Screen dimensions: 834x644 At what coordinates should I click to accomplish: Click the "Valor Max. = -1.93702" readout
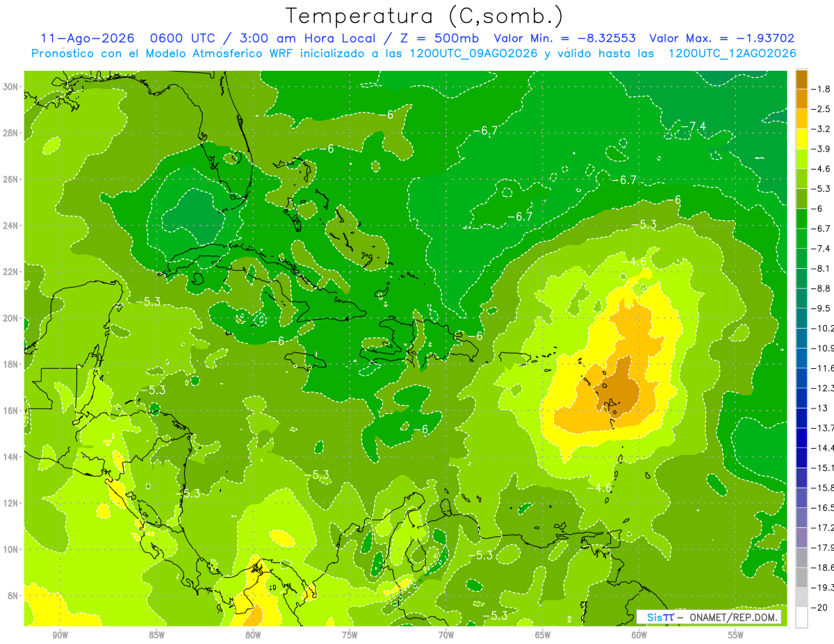tap(721, 38)
